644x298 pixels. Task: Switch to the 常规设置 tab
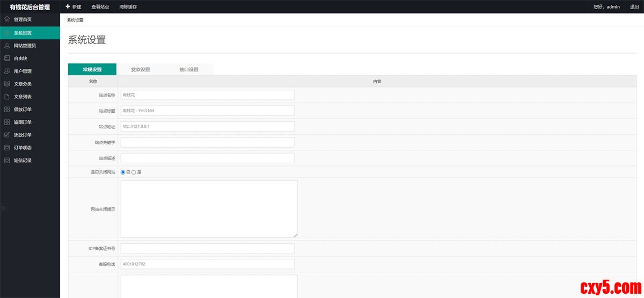[x=92, y=69]
